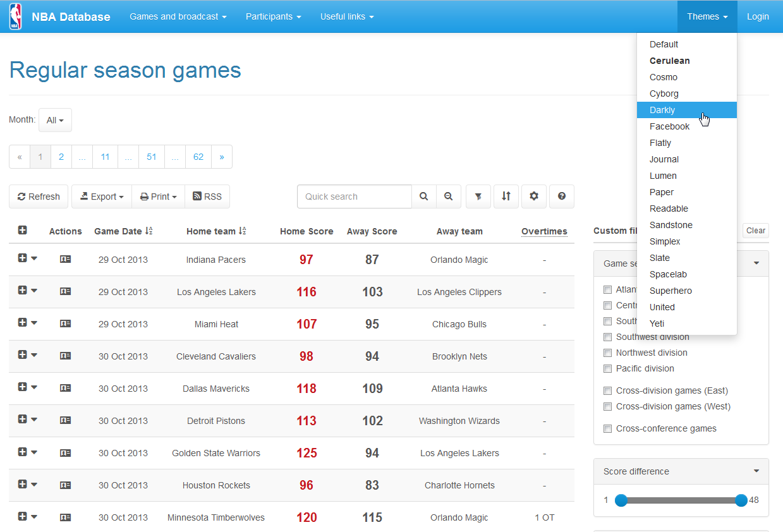Open row actions caret for Indiana Pacers
Screen dimensions: 783x532
point(34,258)
